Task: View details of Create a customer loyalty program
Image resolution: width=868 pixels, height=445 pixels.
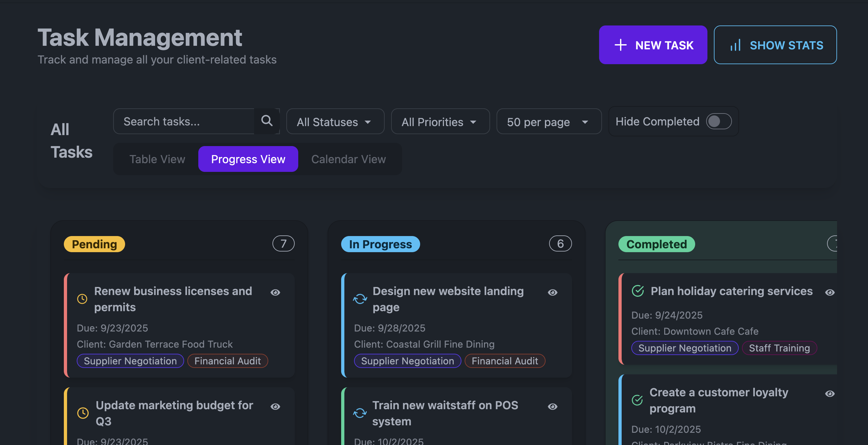Action: [x=830, y=394]
